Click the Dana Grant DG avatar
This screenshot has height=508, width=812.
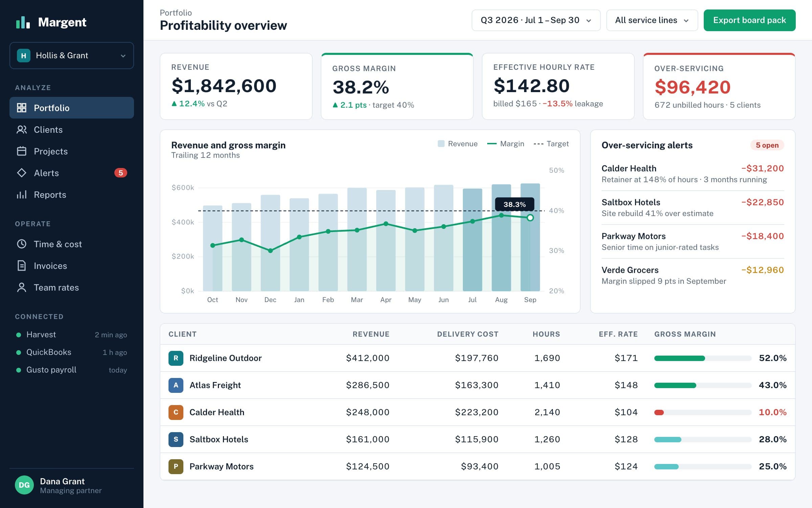[x=24, y=485]
